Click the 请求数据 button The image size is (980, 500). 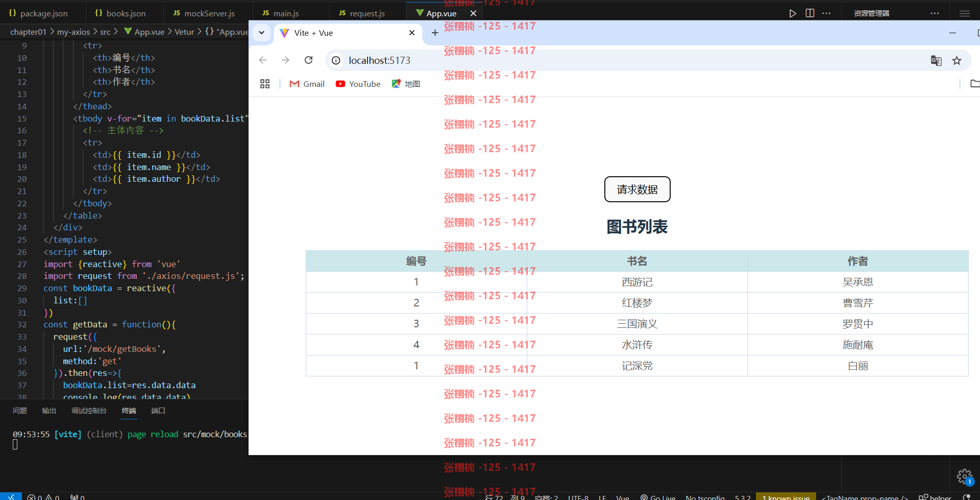coord(637,189)
